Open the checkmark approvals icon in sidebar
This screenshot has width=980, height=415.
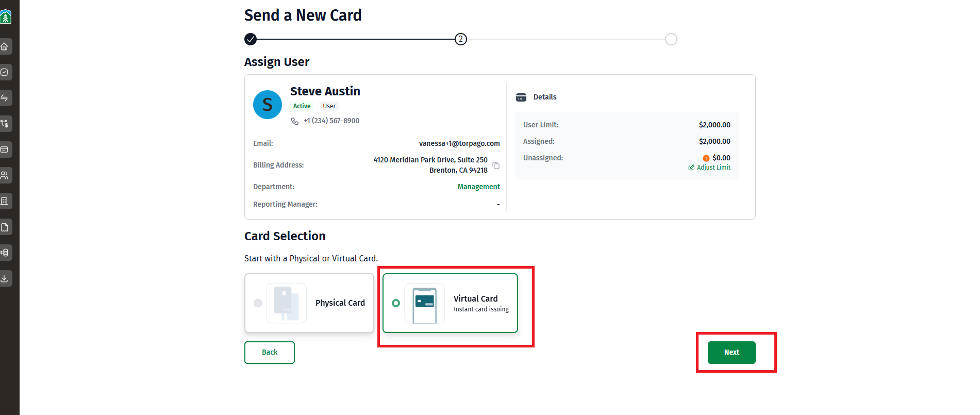click(x=5, y=72)
